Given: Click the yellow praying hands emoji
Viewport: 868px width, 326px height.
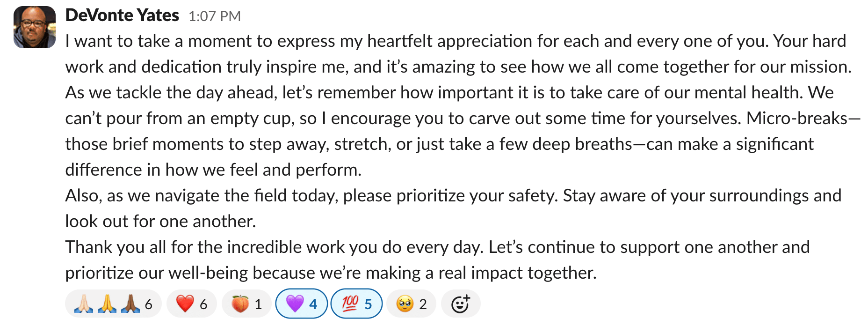Looking at the screenshot, I should click(x=108, y=304).
